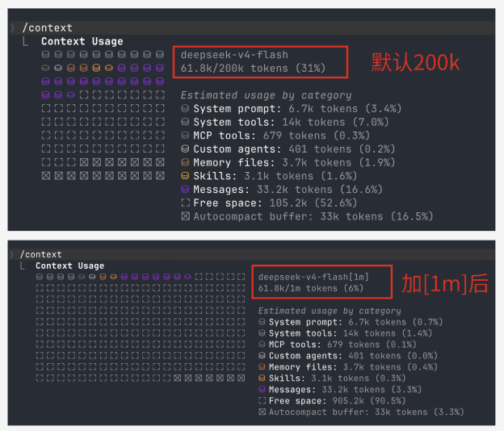The width and height of the screenshot is (504, 431).
Task: Click the purple Messages icon beside "33.2k tokens (16.6%)"
Action: (x=185, y=190)
